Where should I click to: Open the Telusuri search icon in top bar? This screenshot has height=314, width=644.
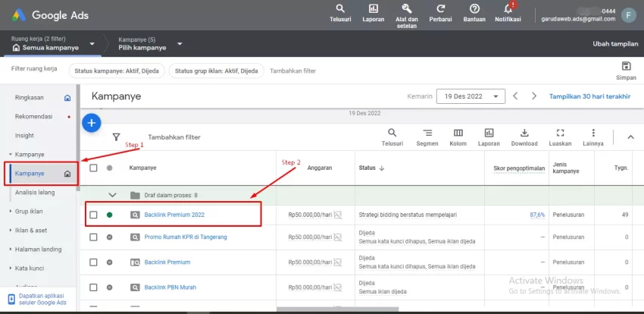[340, 8]
